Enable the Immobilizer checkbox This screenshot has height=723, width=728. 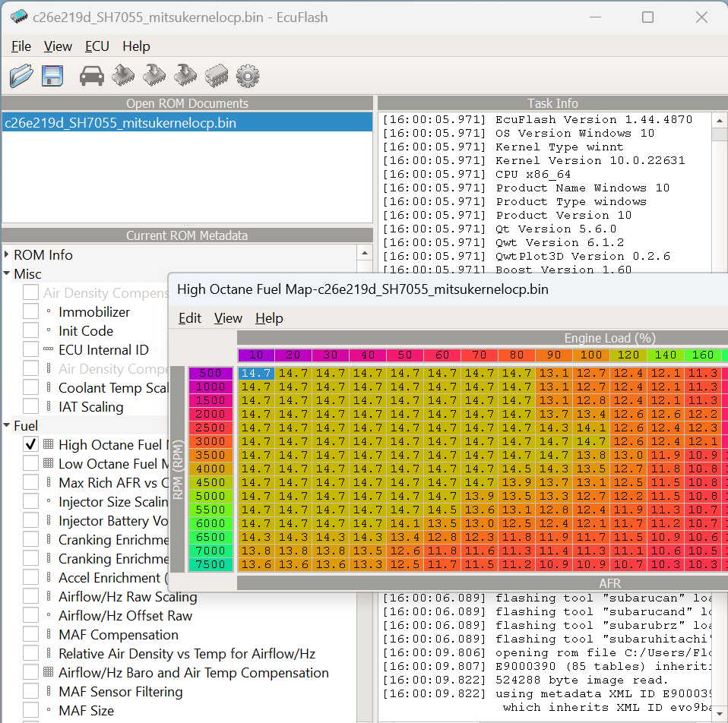click(30, 312)
